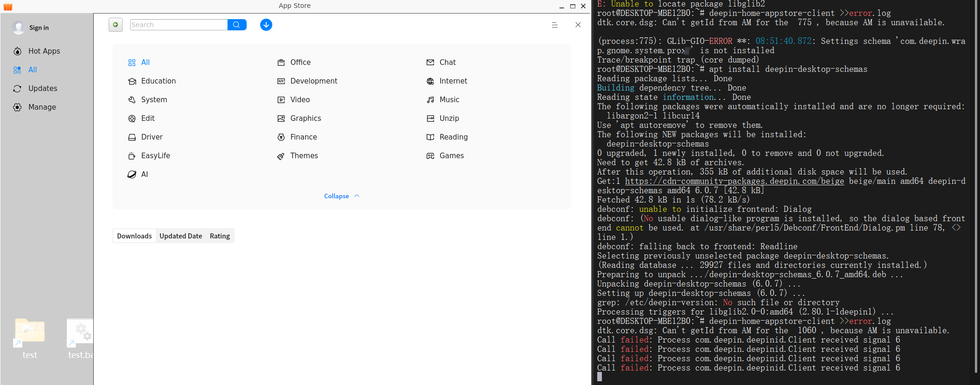Focus the Search input field
The height and width of the screenshot is (385, 980).
(179, 25)
